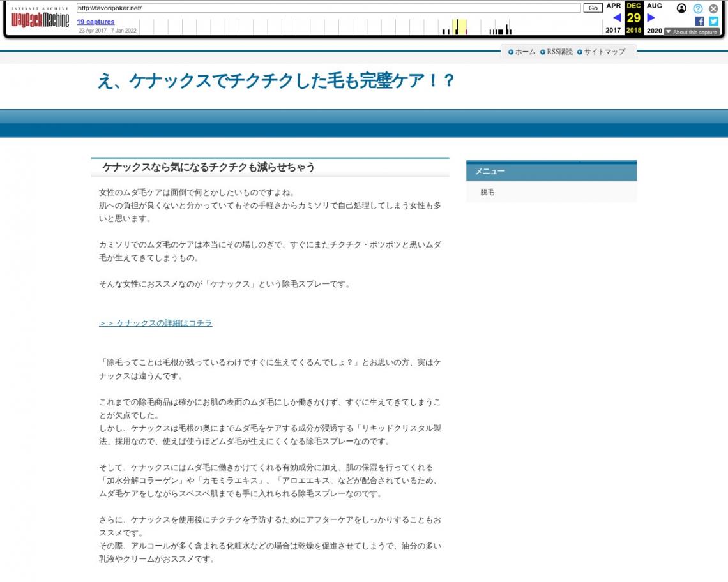Click the sentence starting 女性のムダ毛ケアは面倒で
This screenshot has width=728, height=582.
[x=197, y=193]
